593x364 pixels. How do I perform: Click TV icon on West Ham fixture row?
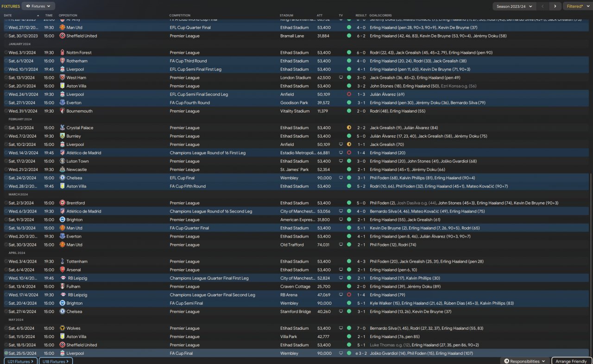tap(341, 78)
